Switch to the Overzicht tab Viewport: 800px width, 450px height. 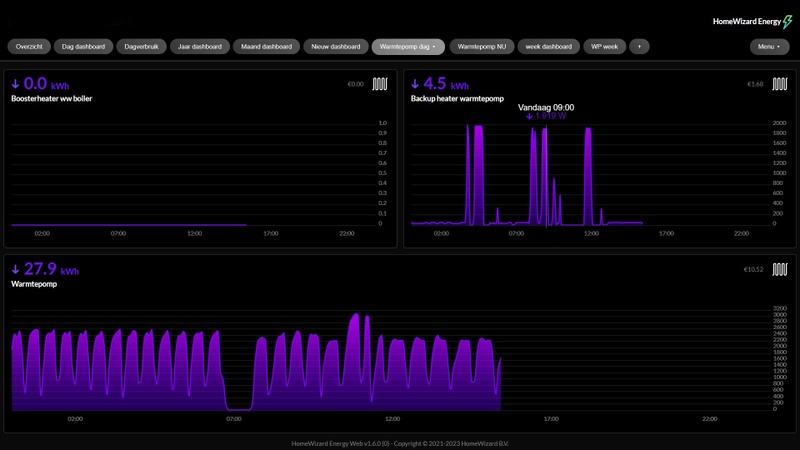pyautogui.click(x=29, y=46)
